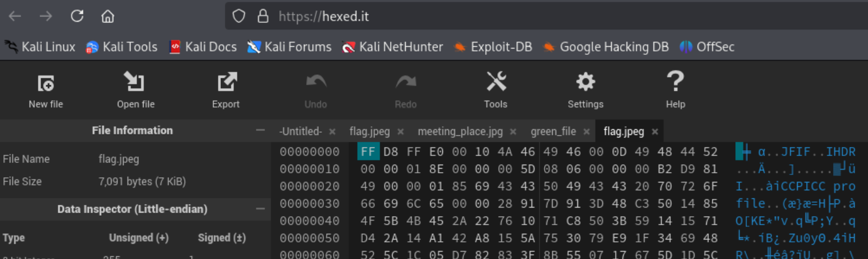This screenshot has height=259, width=868.
Task: Open the Kali Forums bookmark
Action: click(x=290, y=47)
